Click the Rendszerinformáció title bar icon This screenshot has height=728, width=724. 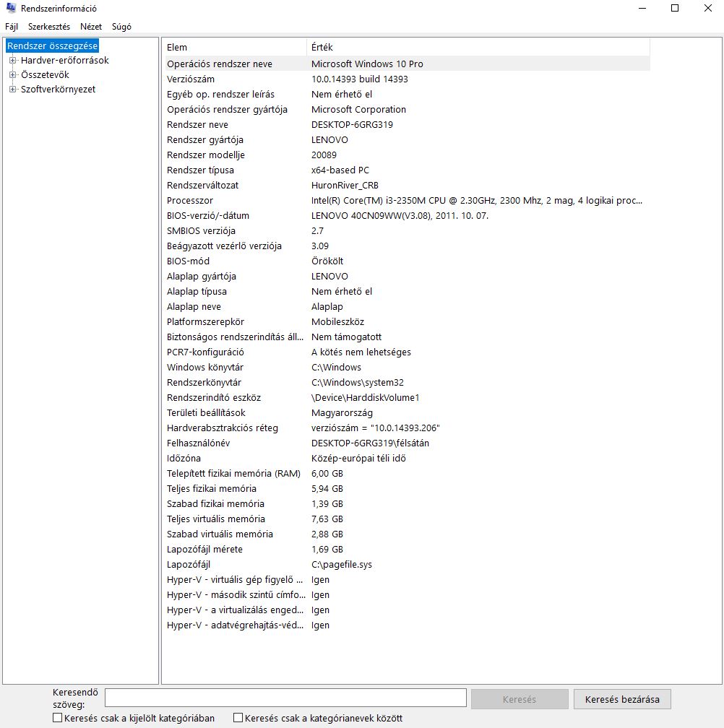11,8
